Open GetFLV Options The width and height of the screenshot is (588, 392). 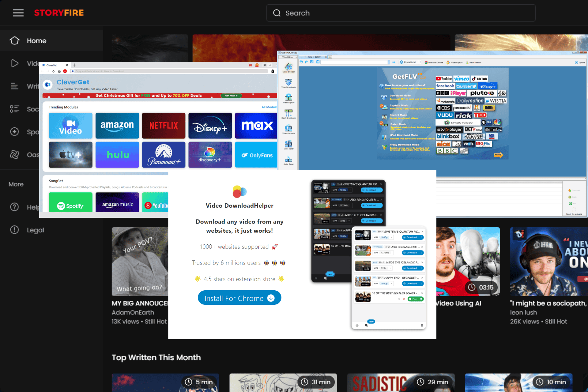[x=580, y=62]
